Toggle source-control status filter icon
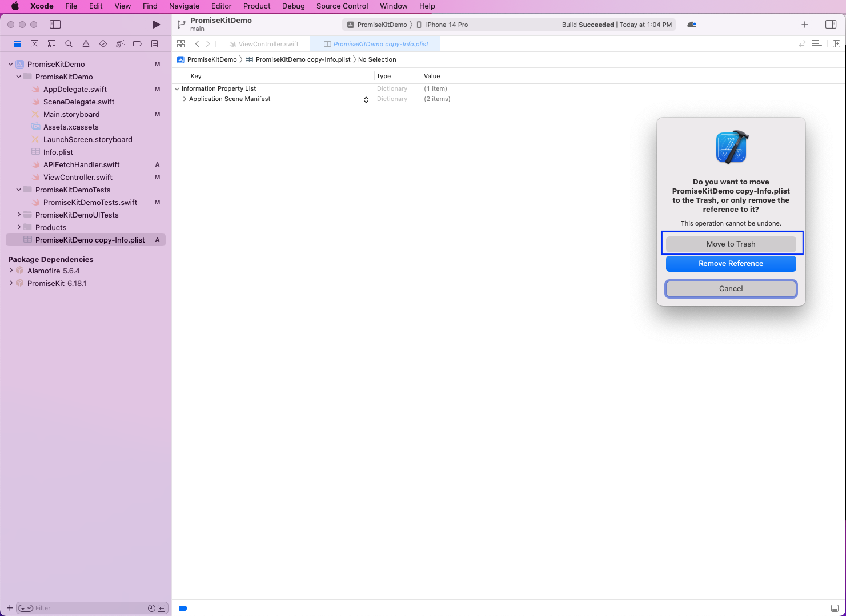Screen dimensions: 846x616 161,608
